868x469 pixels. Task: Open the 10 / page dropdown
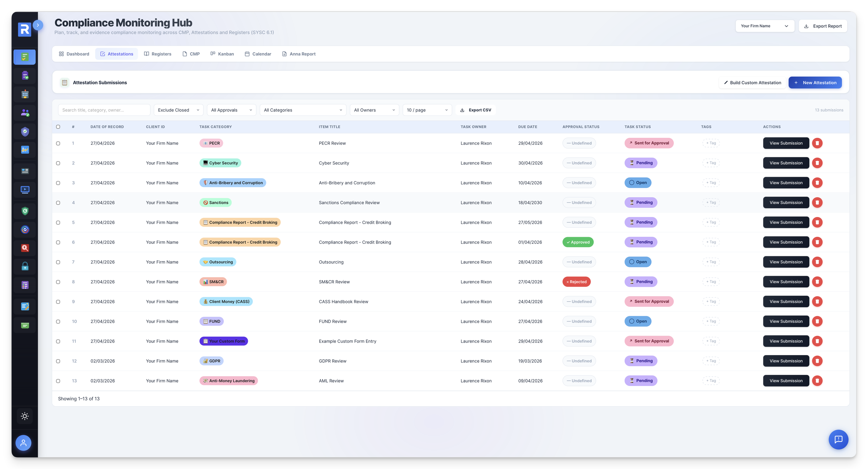click(427, 110)
